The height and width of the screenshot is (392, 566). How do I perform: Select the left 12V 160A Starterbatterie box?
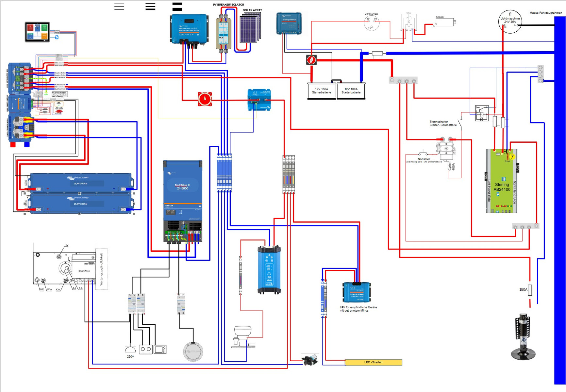coord(321,91)
